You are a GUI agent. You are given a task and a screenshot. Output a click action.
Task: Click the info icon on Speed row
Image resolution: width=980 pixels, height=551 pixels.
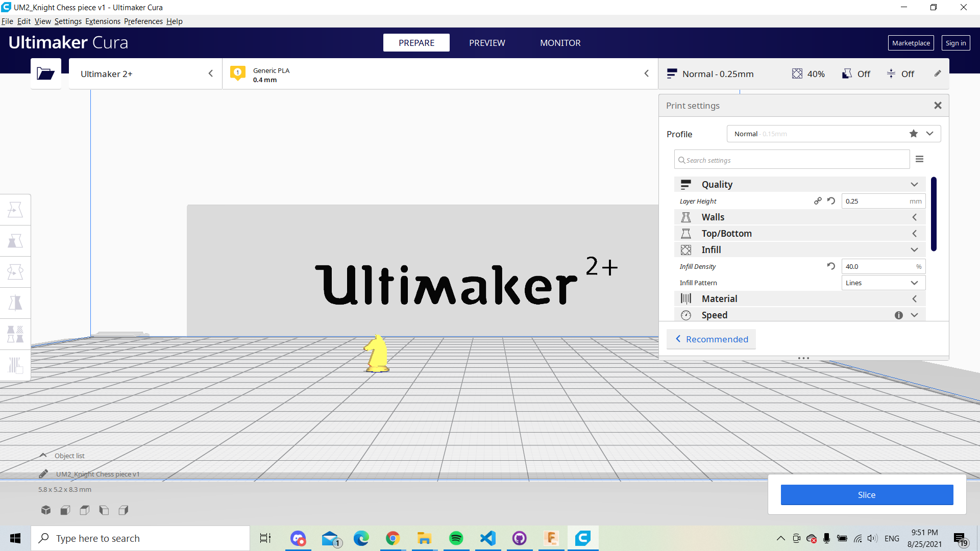(x=899, y=315)
